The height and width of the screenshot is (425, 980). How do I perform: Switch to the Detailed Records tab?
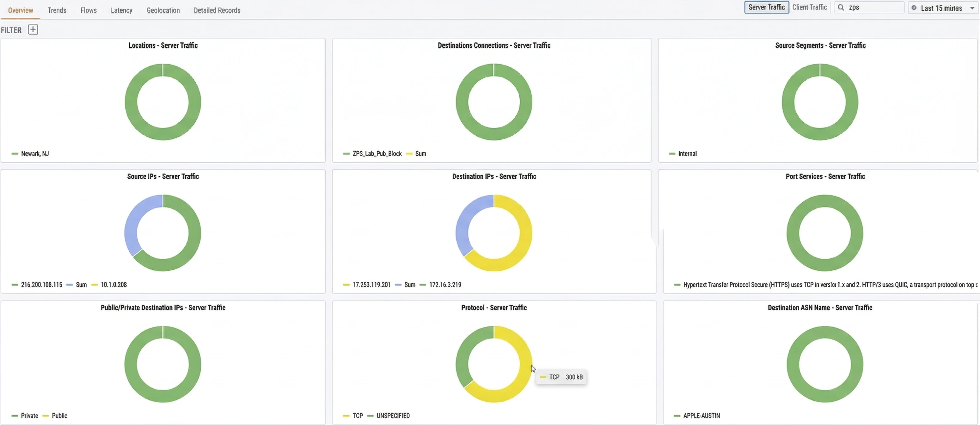coord(217,10)
